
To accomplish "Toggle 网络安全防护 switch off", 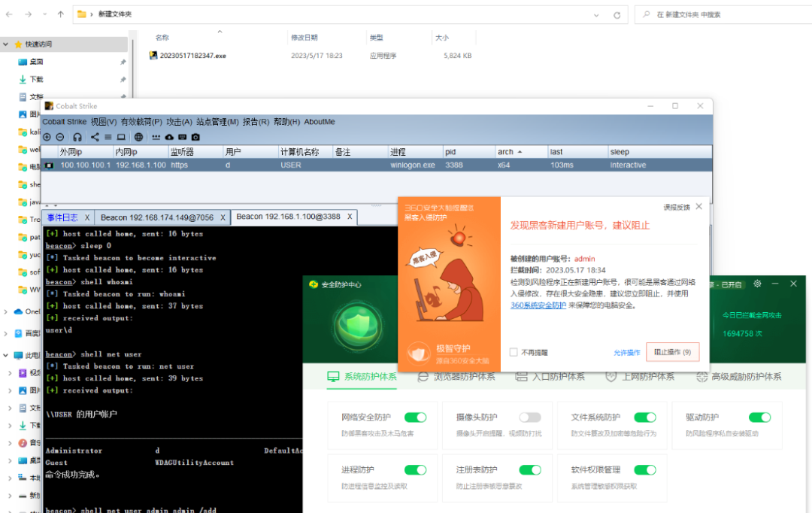I will [x=415, y=417].
